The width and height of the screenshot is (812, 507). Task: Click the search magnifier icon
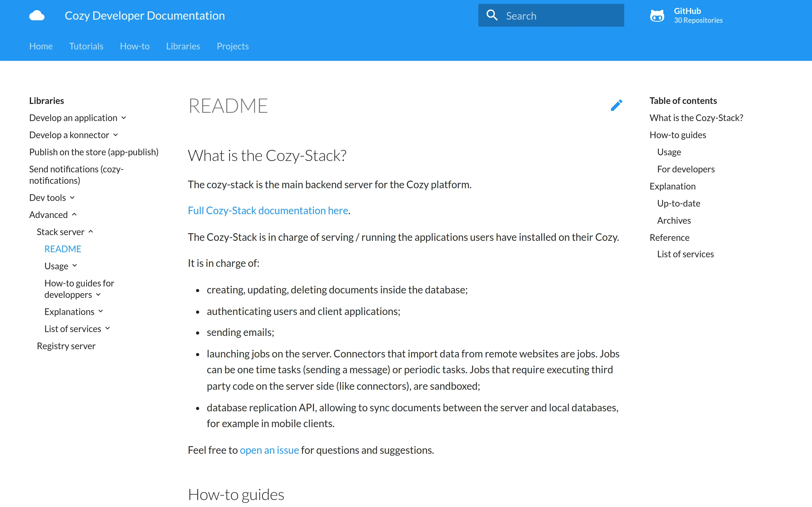pyautogui.click(x=492, y=16)
